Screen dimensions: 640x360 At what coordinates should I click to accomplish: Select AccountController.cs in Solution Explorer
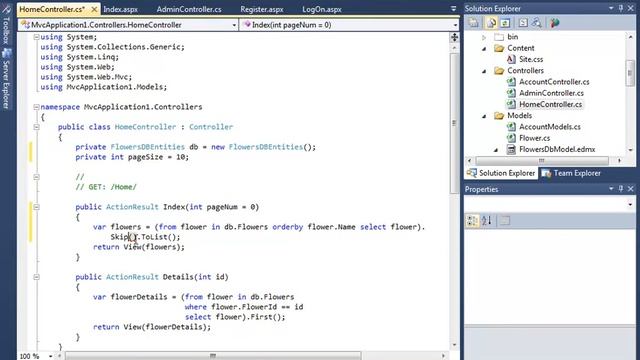(x=554, y=82)
